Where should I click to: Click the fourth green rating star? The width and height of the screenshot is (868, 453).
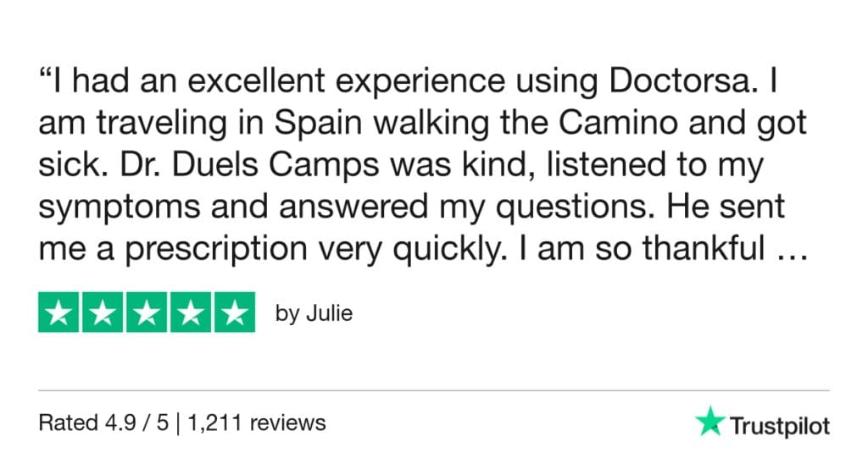(x=190, y=312)
